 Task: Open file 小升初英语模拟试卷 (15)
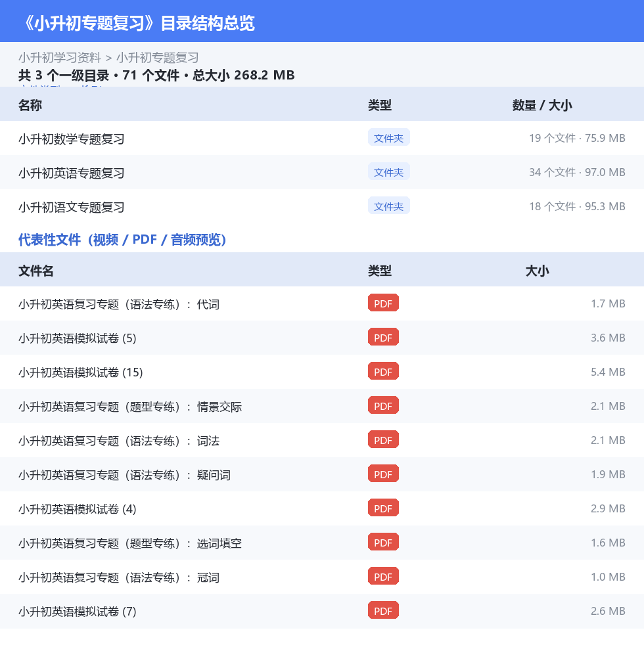[81, 372]
